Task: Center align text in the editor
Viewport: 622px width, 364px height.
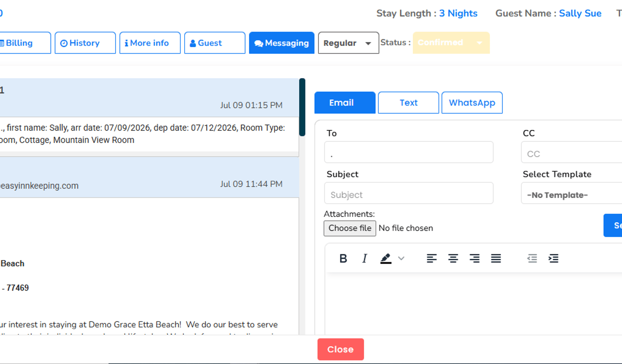Action: coord(453,258)
